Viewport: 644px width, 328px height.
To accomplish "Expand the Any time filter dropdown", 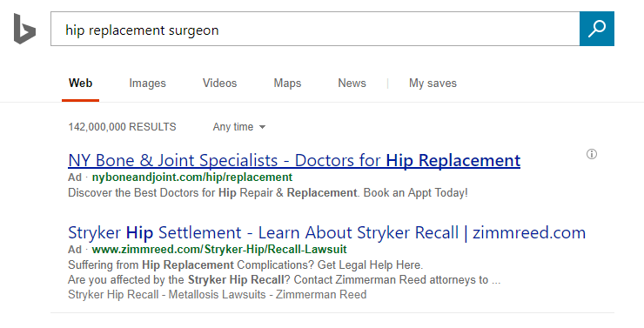I will (x=239, y=127).
